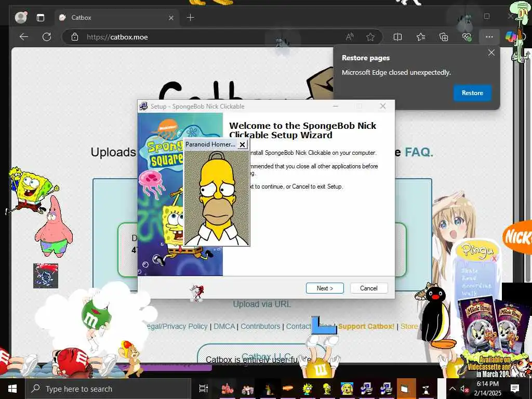Open the Windows Start menu
The width and height of the screenshot is (532, 399).
(x=12, y=389)
